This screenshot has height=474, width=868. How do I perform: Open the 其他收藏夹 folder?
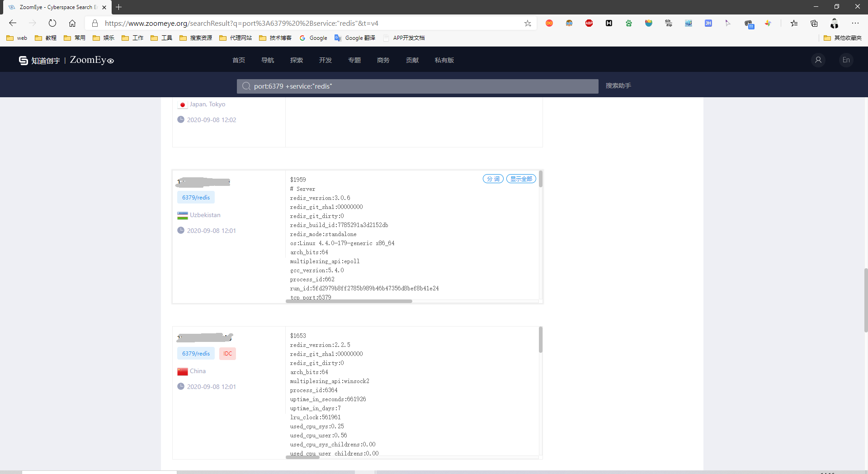(843, 38)
